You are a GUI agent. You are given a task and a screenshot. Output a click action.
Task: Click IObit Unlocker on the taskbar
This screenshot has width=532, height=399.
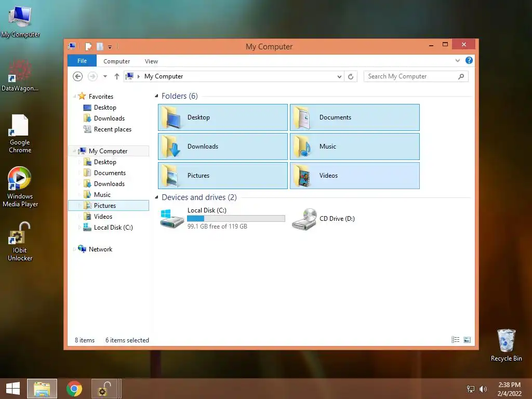click(104, 389)
